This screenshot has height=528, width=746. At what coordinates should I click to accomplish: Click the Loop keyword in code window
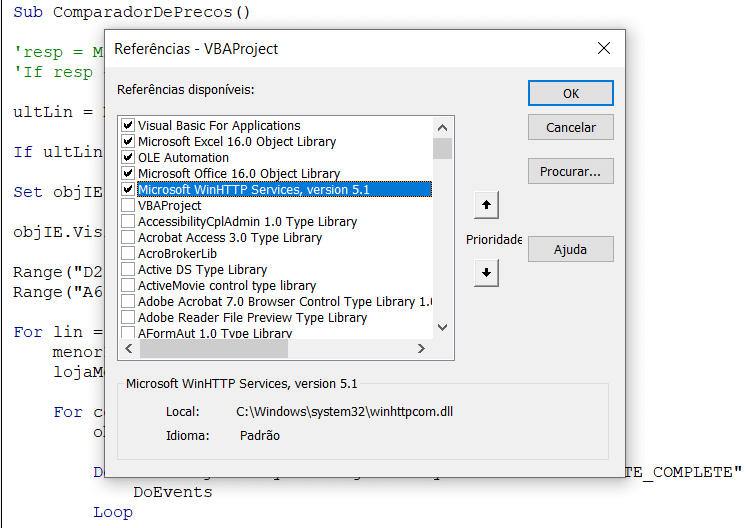113,512
